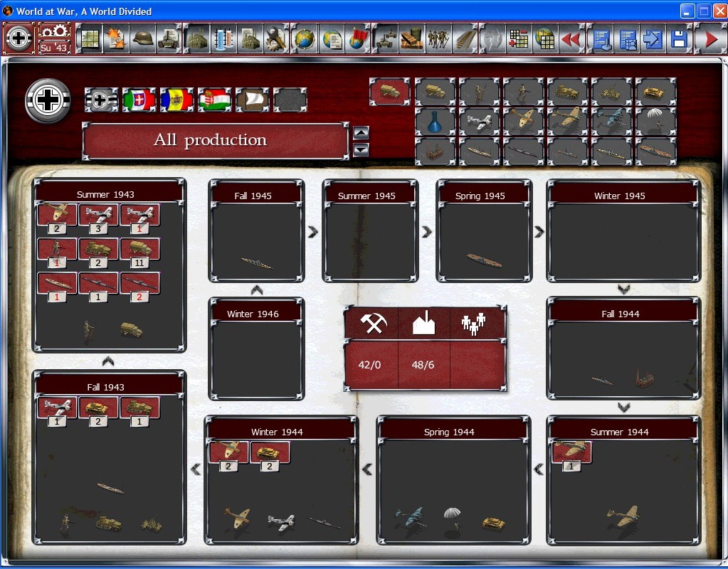The width and height of the screenshot is (728, 569).
Task: Open the soldier helmet toolbar icon
Action: [143, 39]
